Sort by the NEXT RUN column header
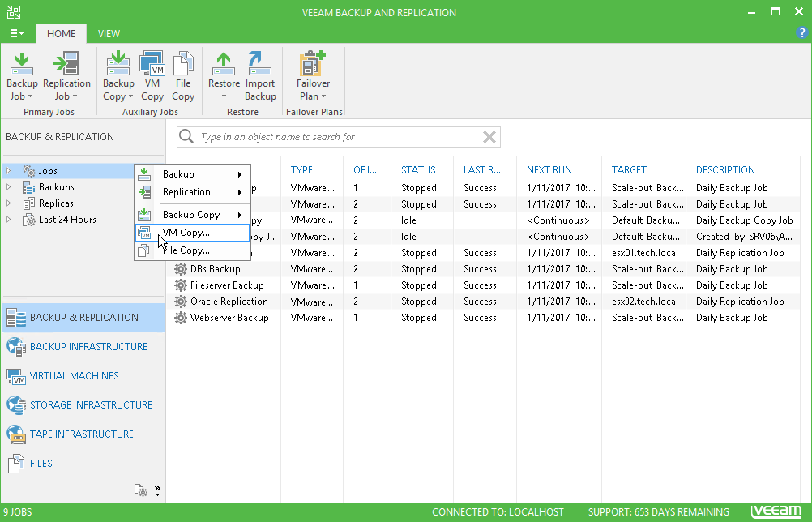 click(x=549, y=170)
